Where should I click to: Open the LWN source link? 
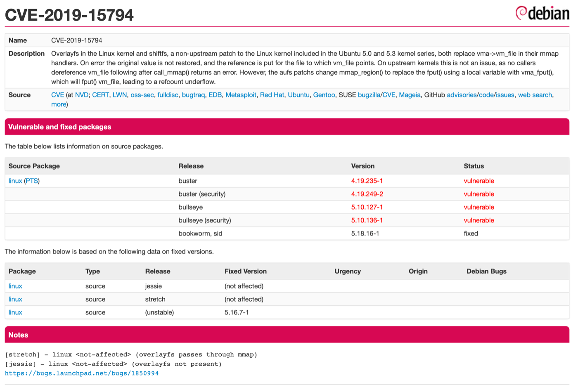click(120, 95)
